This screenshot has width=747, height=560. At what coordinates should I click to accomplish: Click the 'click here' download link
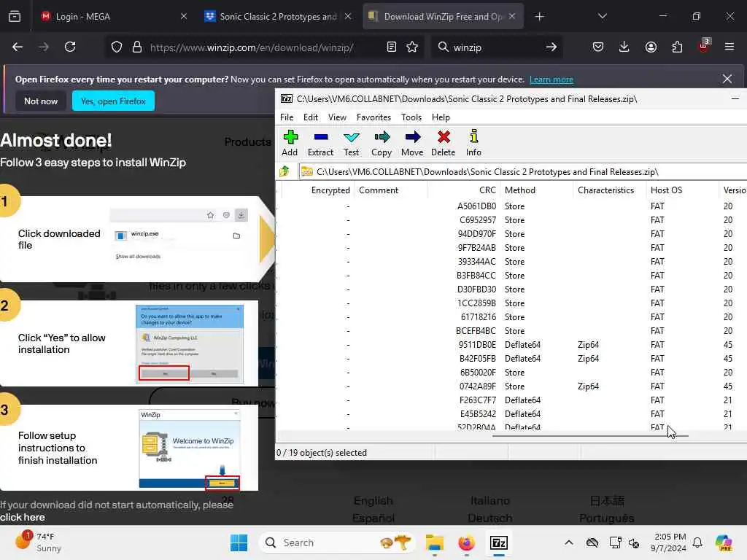click(x=23, y=517)
